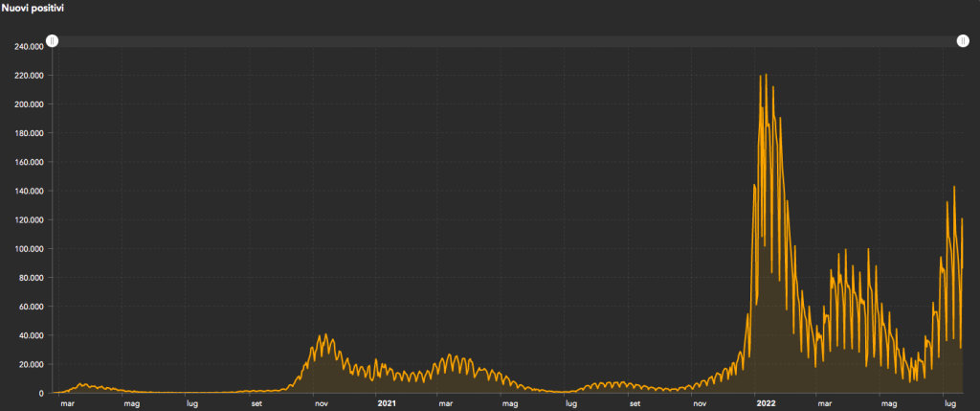980x411 pixels.
Task: Click the first "mar" label on the time axis
Action: tap(67, 404)
